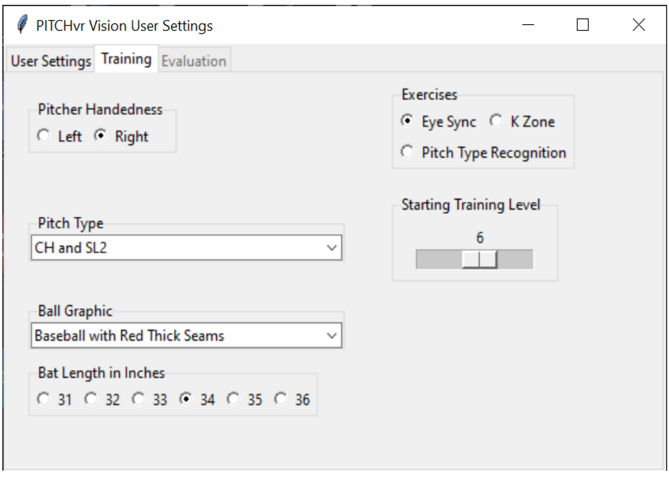Enable Pitch Type Recognition exercise

coord(407,153)
